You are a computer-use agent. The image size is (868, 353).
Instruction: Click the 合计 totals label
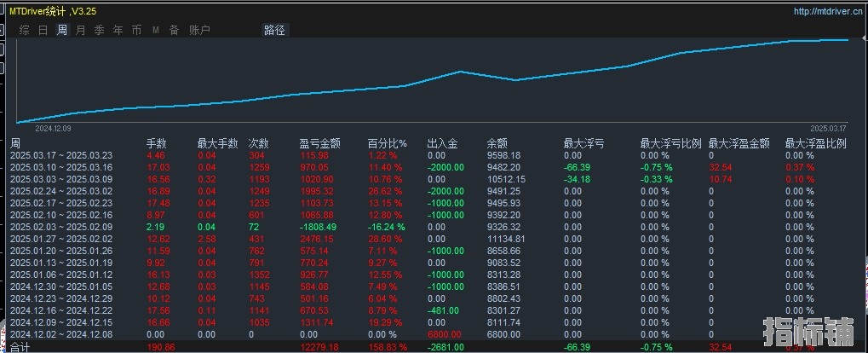20,348
